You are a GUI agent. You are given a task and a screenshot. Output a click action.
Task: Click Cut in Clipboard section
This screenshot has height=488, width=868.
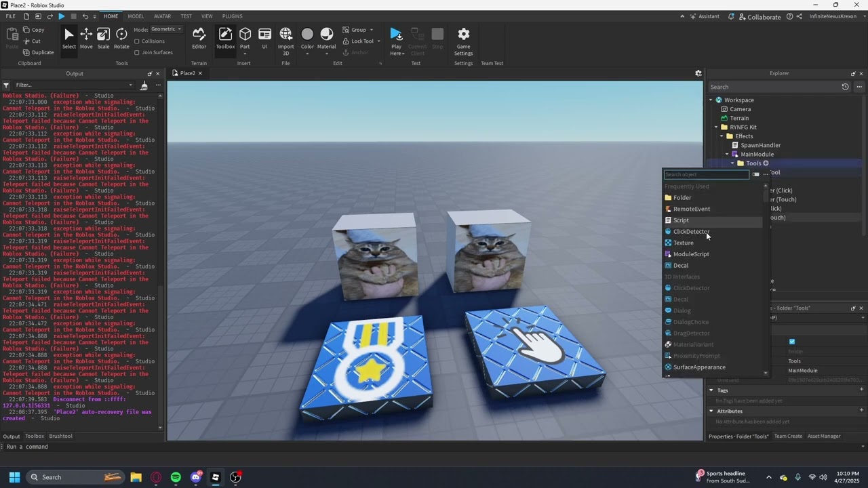tap(31, 41)
